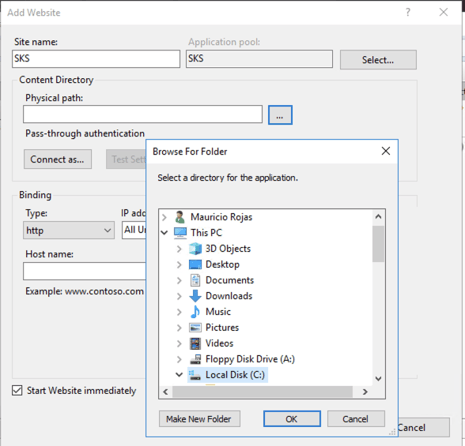This screenshot has width=465, height=446.
Task: Click the vertical scrollbar thumb
Action: 378,244
